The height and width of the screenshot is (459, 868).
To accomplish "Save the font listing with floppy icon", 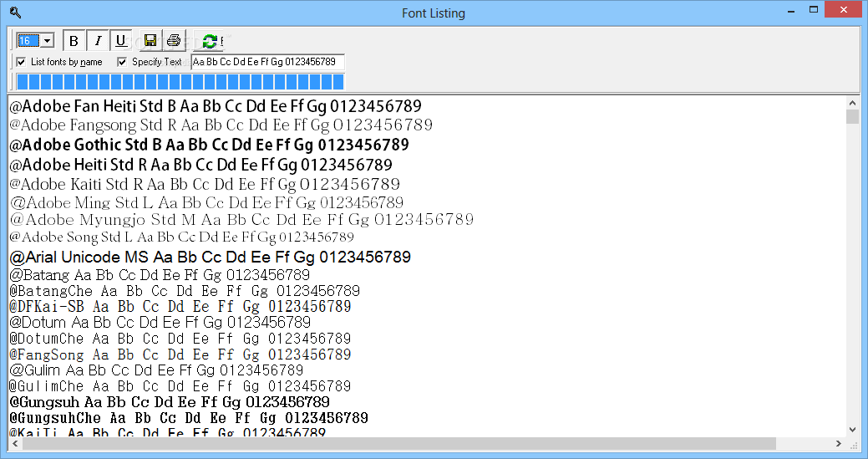I will (x=150, y=40).
